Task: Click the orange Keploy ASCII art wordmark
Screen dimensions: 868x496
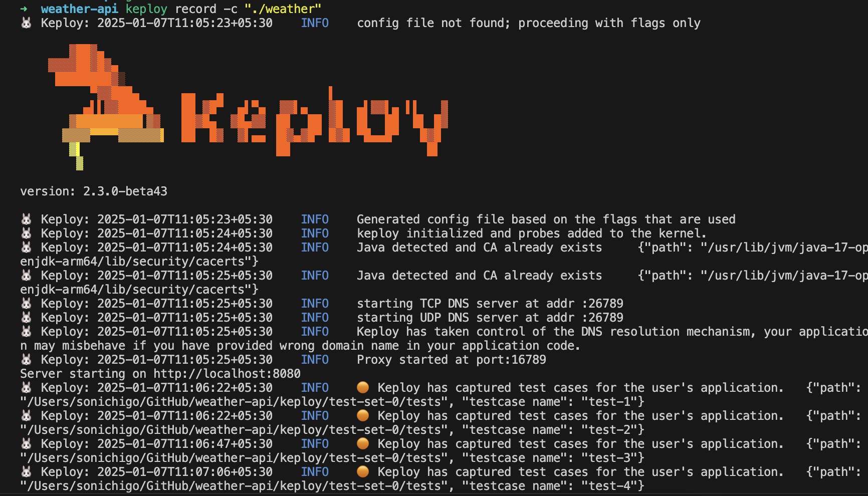Action: (314, 122)
